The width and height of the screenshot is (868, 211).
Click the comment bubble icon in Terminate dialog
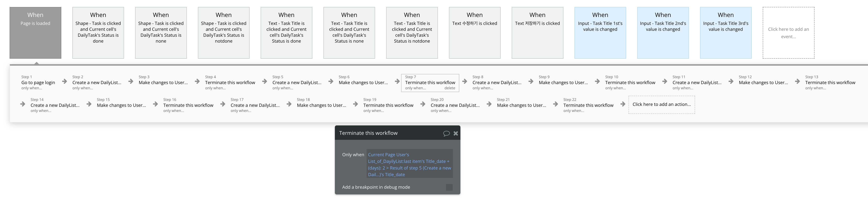point(446,133)
